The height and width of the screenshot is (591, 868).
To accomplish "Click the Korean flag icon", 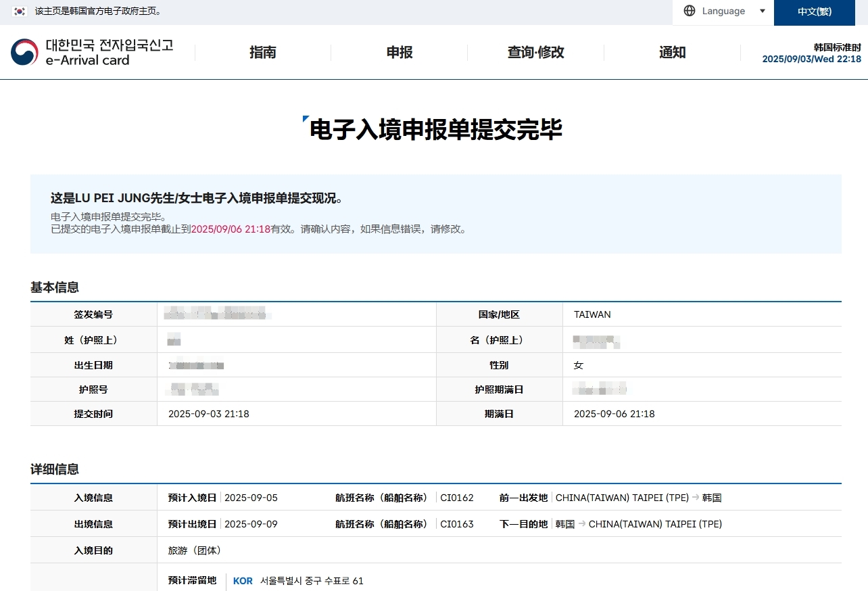I will pyautogui.click(x=19, y=11).
